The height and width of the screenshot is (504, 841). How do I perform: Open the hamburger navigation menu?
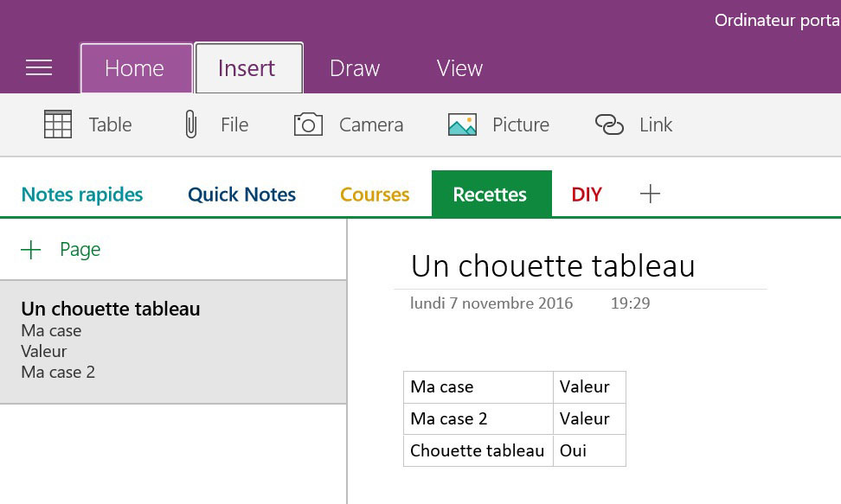click(x=39, y=68)
